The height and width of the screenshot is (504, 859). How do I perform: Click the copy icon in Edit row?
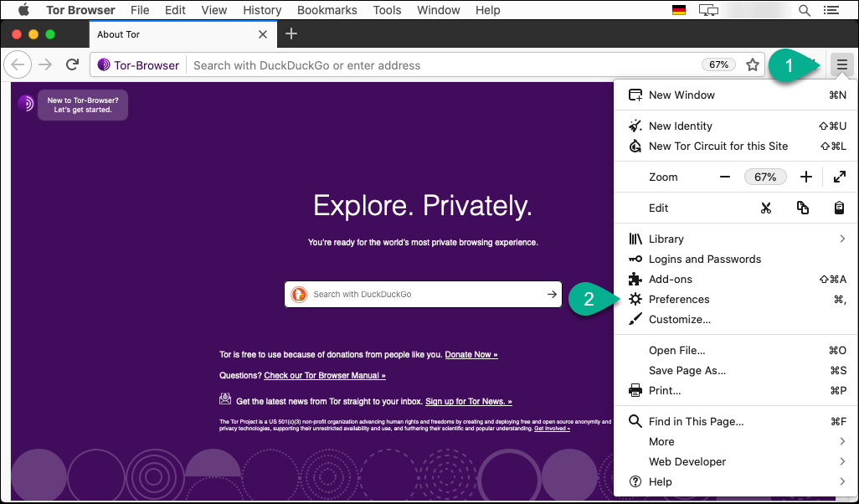tap(803, 208)
